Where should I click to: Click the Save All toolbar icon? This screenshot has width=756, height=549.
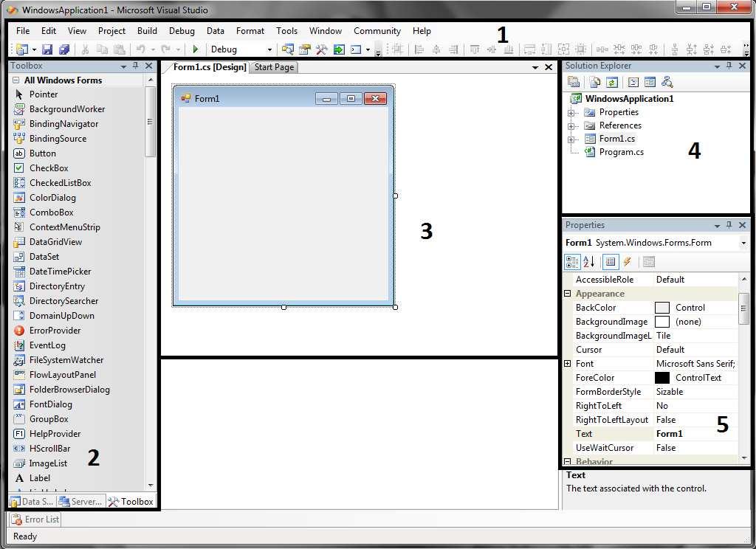(64, 49)
